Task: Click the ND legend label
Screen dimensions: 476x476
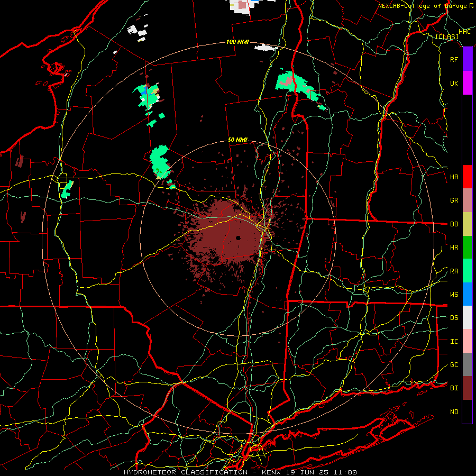Action: coord(454,412)
